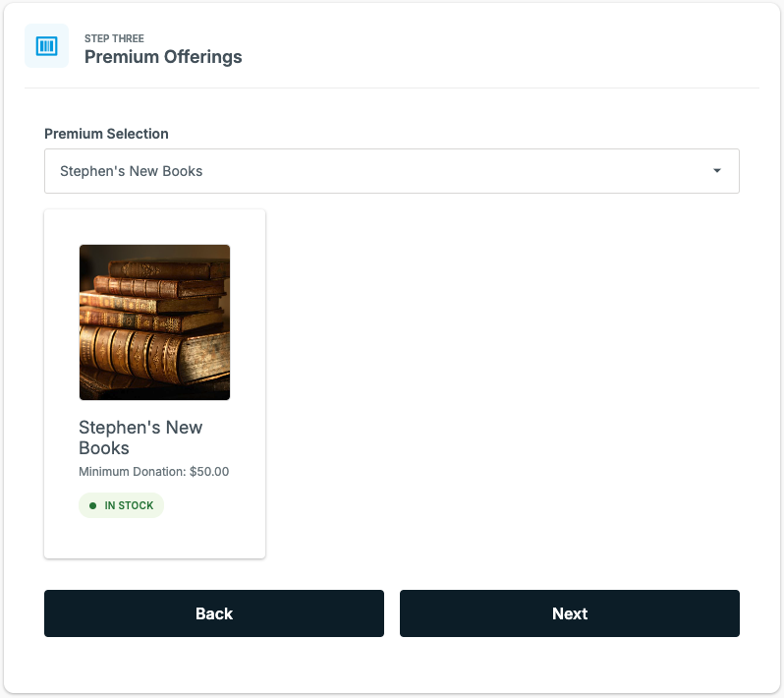784x698 pixels.
Task: Click the IN STOCK text inside the green pill
Action: point(129,506)
